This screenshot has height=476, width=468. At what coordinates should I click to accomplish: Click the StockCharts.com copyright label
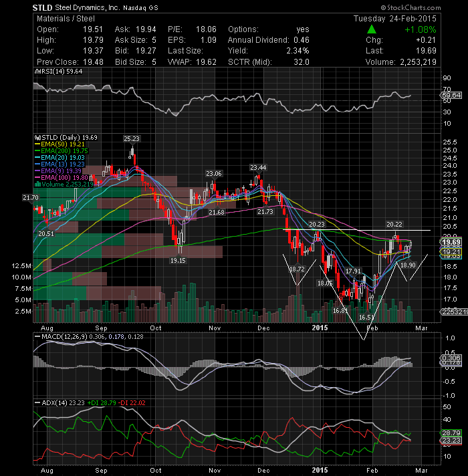(x=411, y=7)
